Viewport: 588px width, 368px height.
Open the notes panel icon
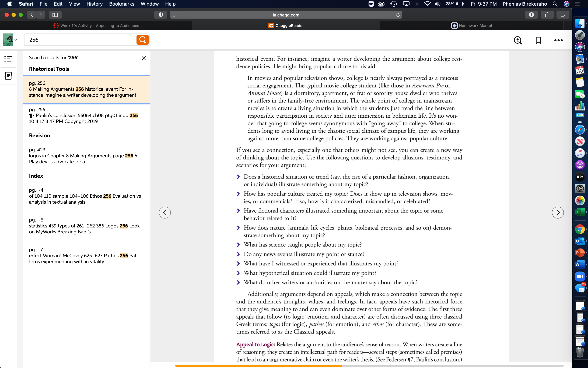point(8,76)
